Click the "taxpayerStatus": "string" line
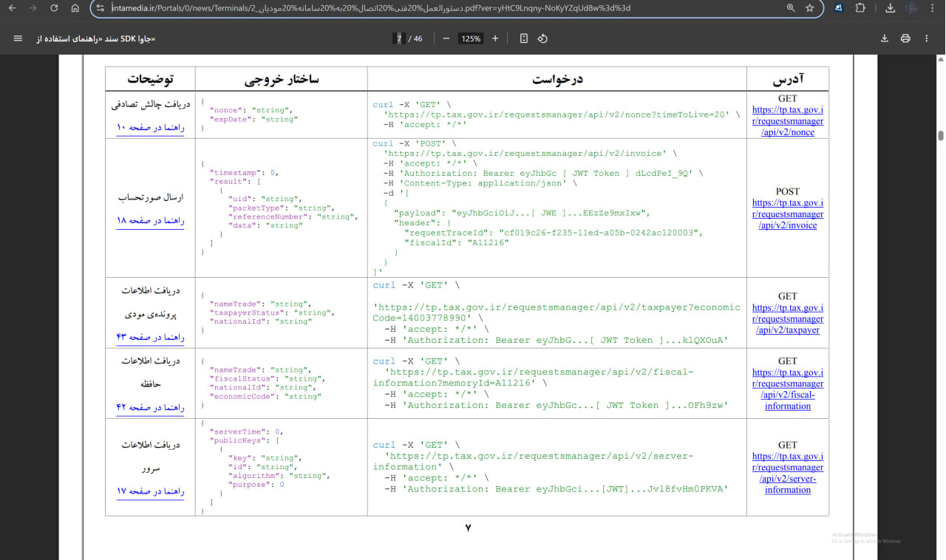 tap(272, 313)
